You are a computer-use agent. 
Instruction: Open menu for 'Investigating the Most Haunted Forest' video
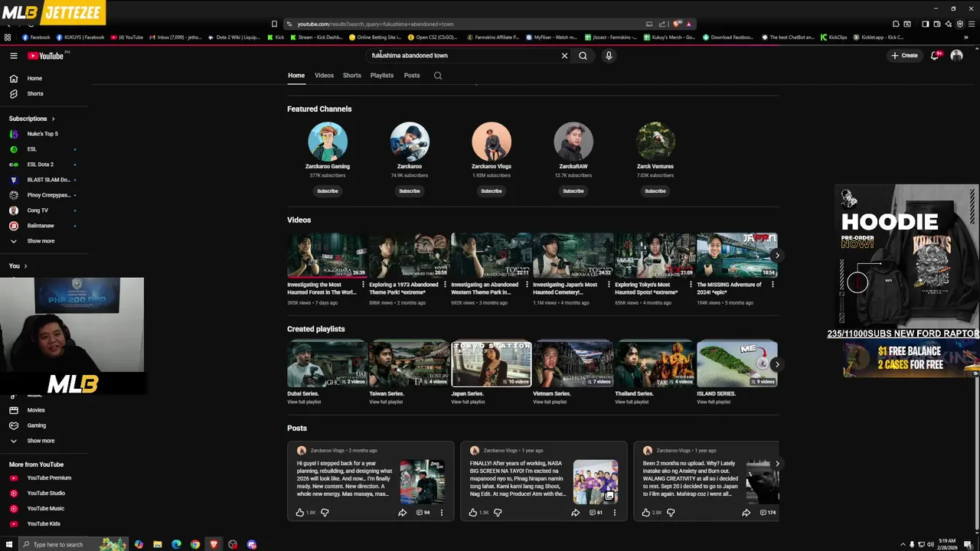tap(363, 285)
